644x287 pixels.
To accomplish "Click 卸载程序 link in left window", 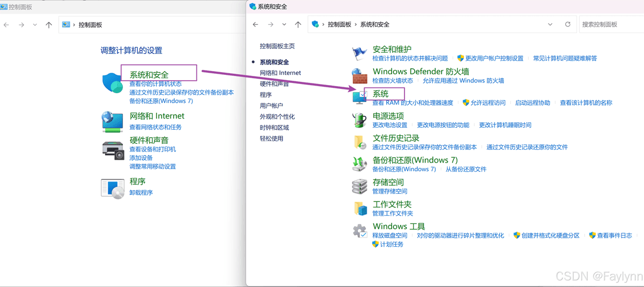I will pyautogui.click(x=141, y=192).
